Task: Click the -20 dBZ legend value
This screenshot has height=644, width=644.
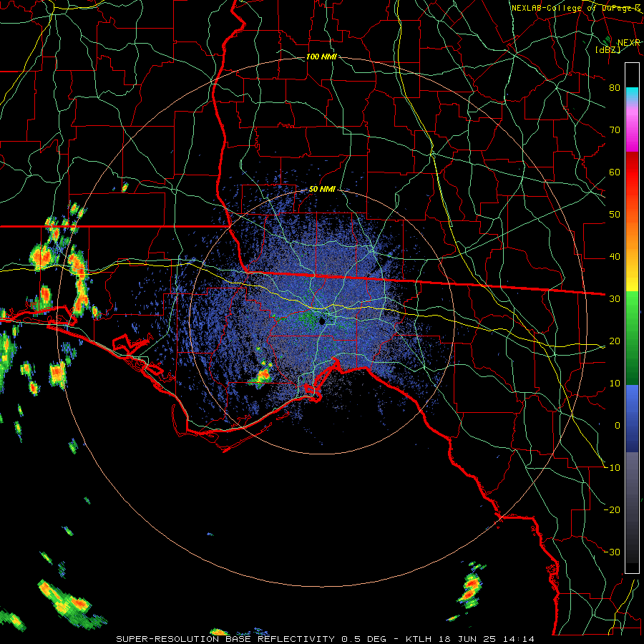Action: pyautogui.click(x=613, y=509)
